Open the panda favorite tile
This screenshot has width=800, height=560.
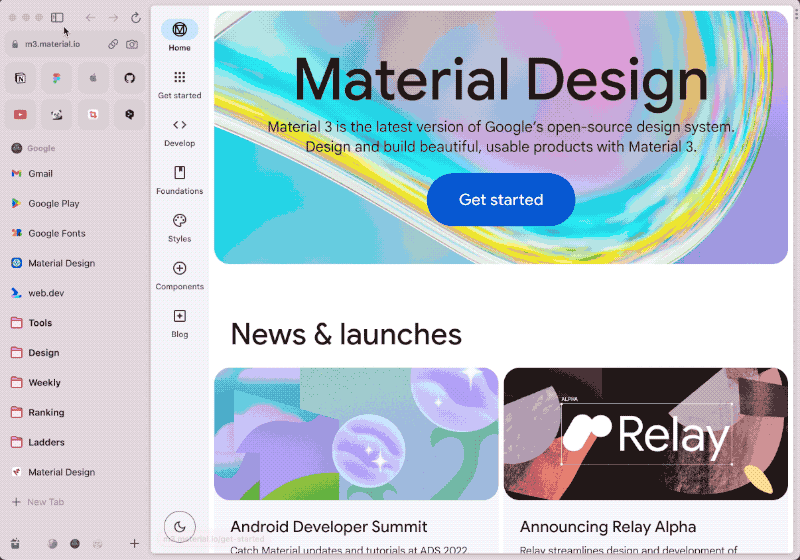(57, 114)
